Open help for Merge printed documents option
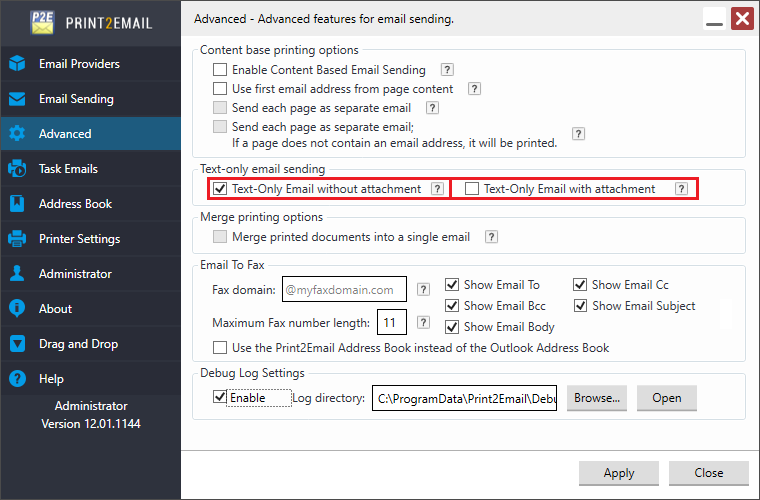Image resolution: width=760 pixels, height=500 pixels. click(x=491, y=236)
